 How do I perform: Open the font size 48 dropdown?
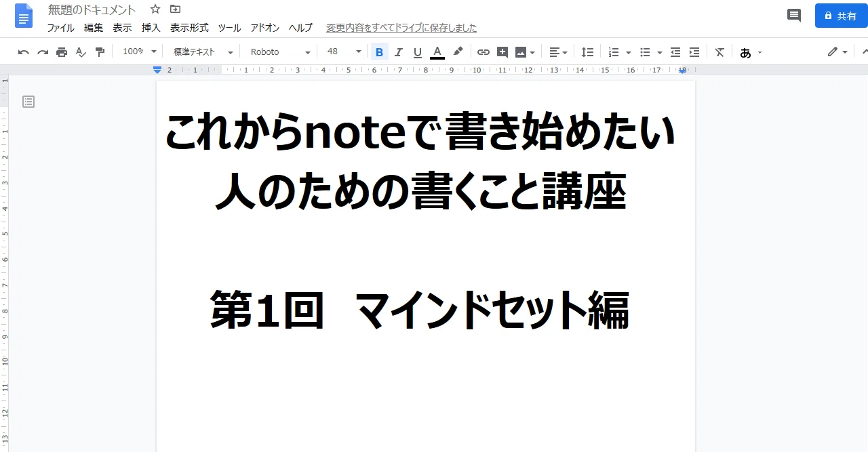tap(344, 52)
